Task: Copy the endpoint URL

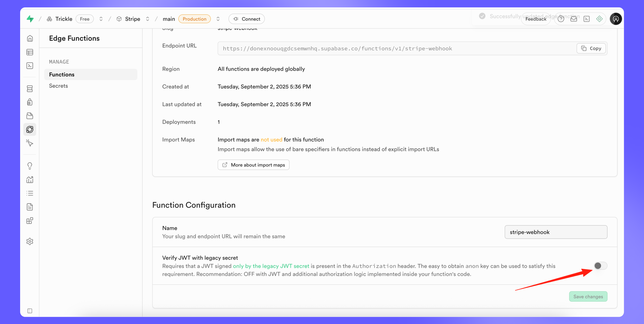Action: 591,48
